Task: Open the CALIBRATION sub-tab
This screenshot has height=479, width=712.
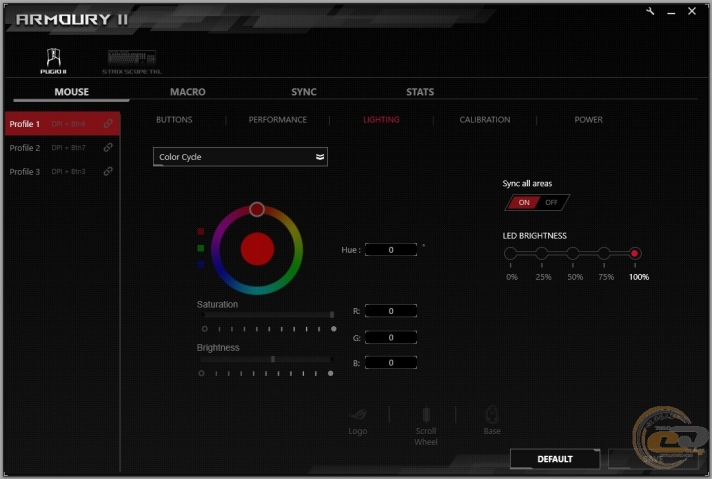Action: (485, 119)
